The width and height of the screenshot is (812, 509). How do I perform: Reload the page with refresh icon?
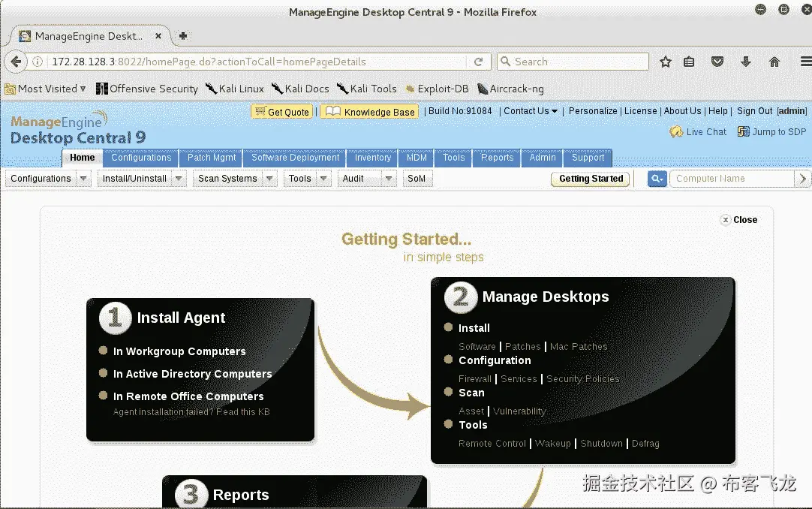[478, 62]
